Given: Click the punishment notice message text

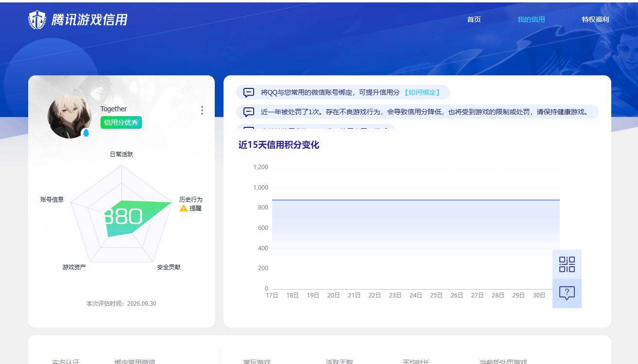Looking at the screenshot, I should tap(424, 112).
